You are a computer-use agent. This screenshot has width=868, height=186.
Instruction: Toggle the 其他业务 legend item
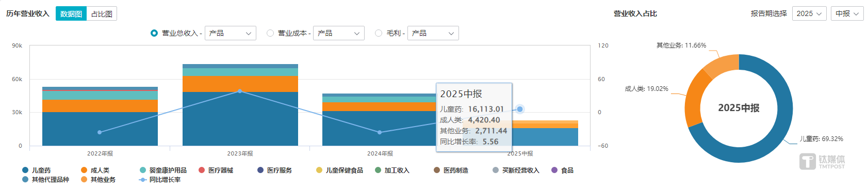coord(99,179)
